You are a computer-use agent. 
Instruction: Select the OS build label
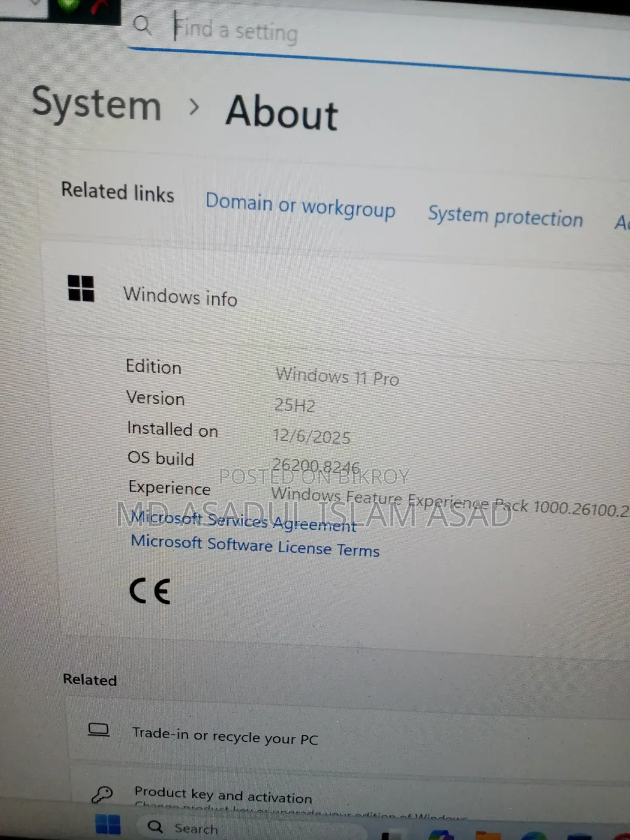click(161, 458)
